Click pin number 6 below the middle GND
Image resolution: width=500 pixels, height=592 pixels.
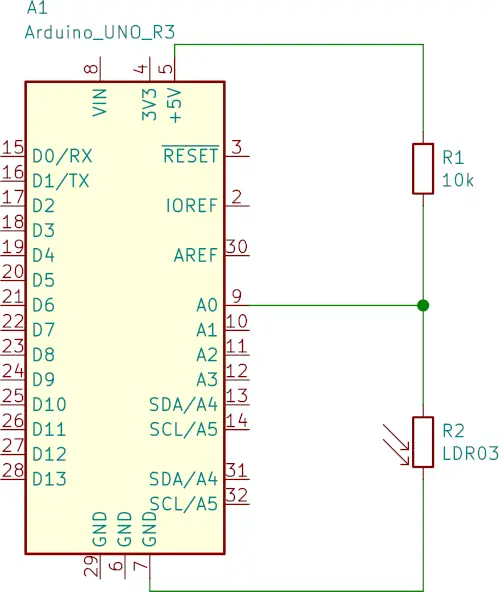[x=116, y=566]
